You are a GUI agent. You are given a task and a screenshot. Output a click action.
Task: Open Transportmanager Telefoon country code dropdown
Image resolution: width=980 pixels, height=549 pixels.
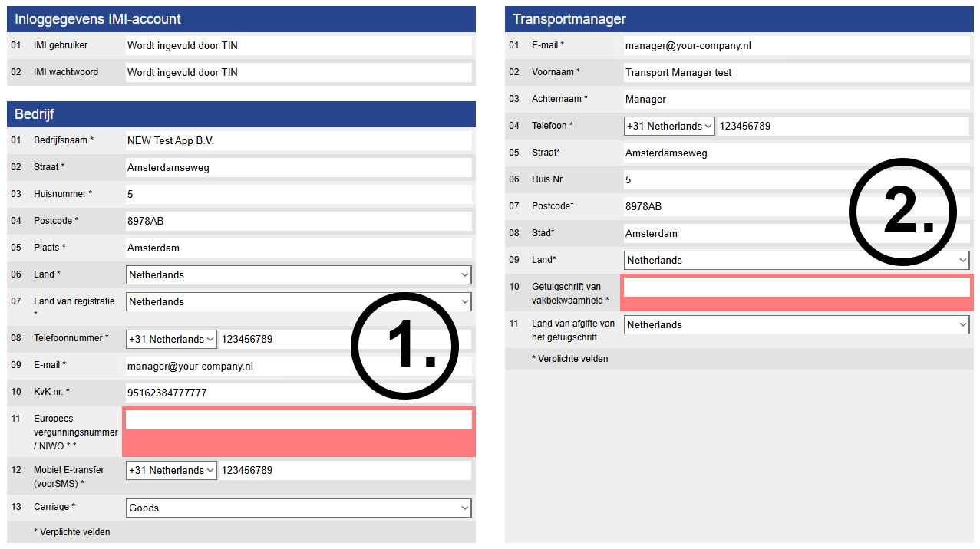pyautogui.click(x=669, y=126)
